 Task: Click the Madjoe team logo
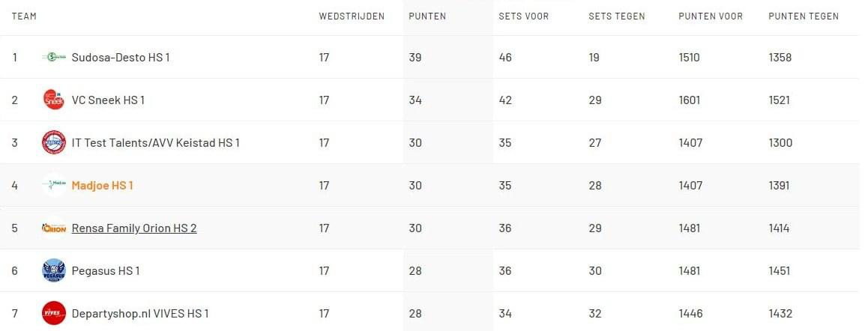[x=54, y=185]
